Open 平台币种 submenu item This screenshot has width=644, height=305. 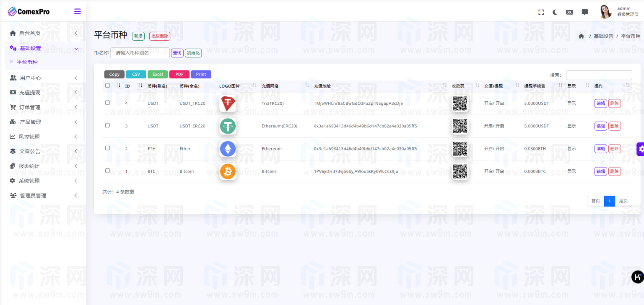tap(27, 62)
